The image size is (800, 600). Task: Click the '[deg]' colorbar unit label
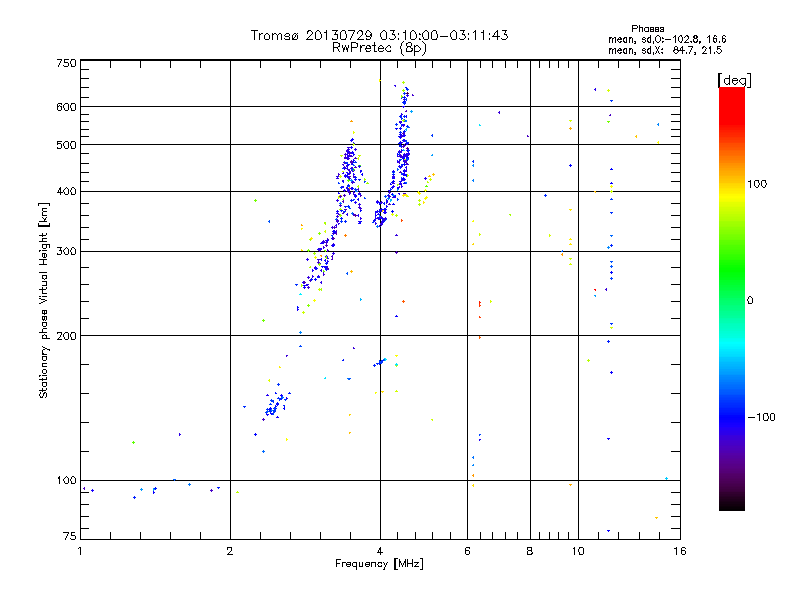click(x=734, y=80)
